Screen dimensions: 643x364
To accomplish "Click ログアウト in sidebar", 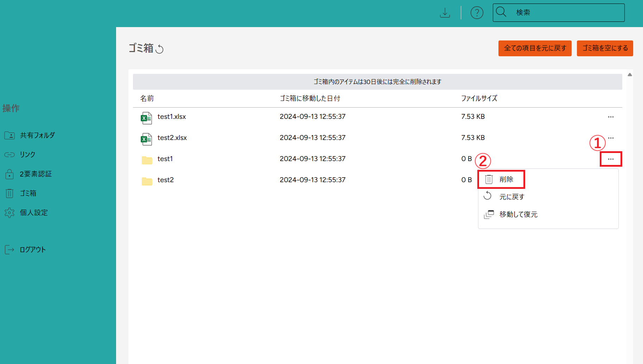I will pyautogui.click(x=33, y=250).
